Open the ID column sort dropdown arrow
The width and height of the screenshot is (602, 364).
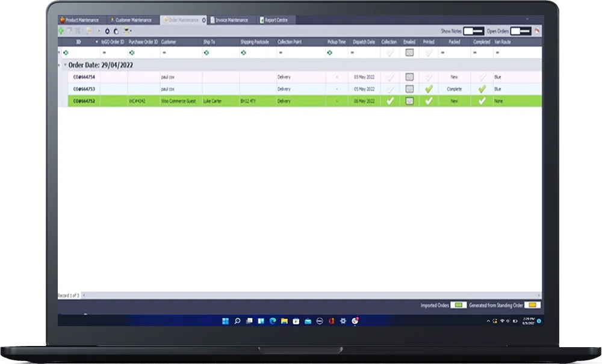click(97, 42)
